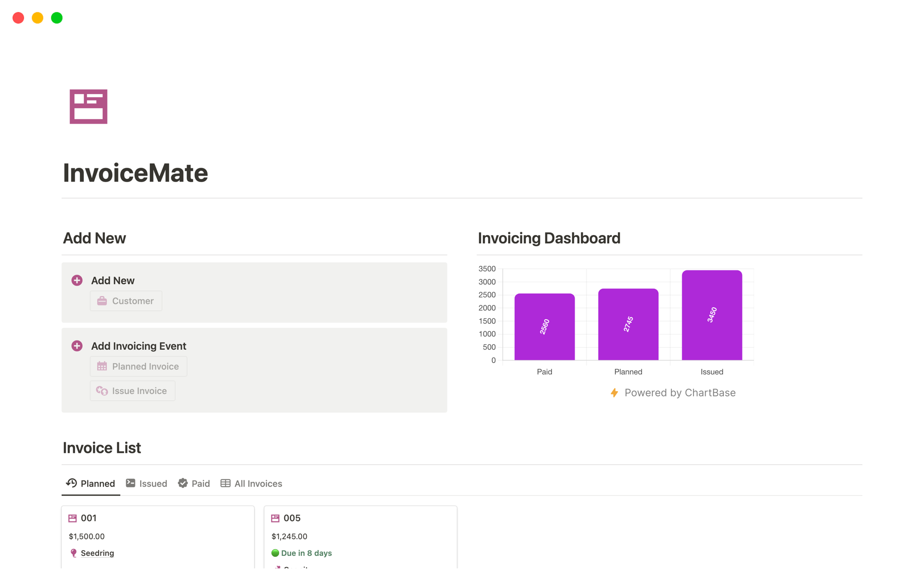The width and height of the screenshot is (924, 578).
Task: Click the plus icon beside Add New
Action: [x=77, y=280]
